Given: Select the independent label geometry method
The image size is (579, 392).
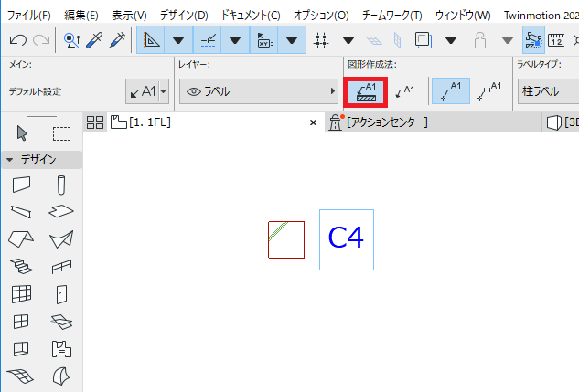Looking at the screenshot, I should click(x=405, y=91).
